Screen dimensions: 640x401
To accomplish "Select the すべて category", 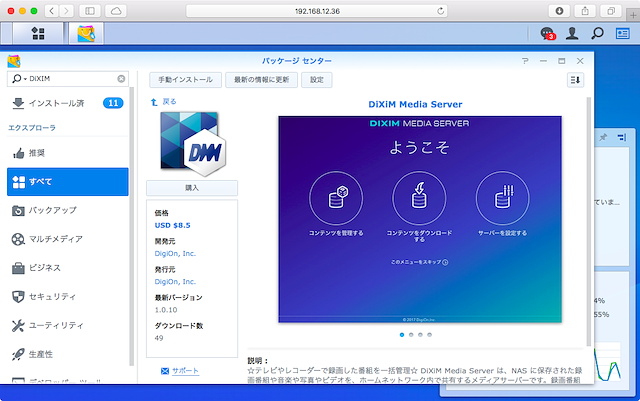I will [68, 182].
